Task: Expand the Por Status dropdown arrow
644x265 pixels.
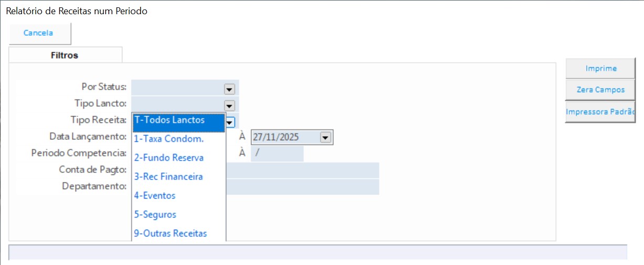Action: point(229,88)
